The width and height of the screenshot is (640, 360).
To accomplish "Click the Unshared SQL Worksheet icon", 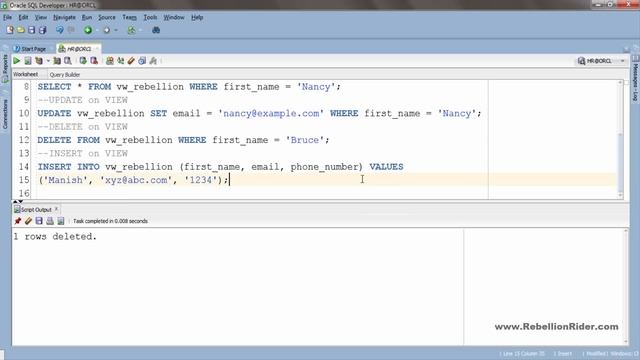I will click(110, 61).
